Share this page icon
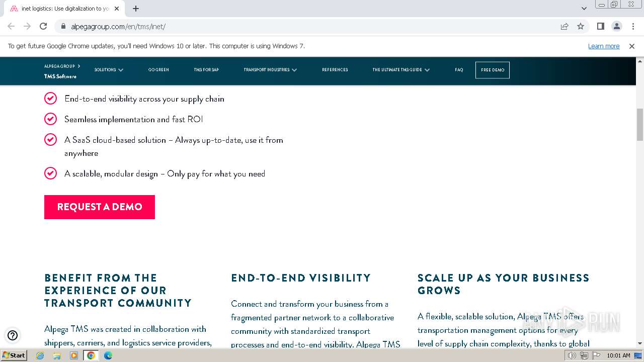The height and width of the screenshot is (362, 644). (565, 26)
